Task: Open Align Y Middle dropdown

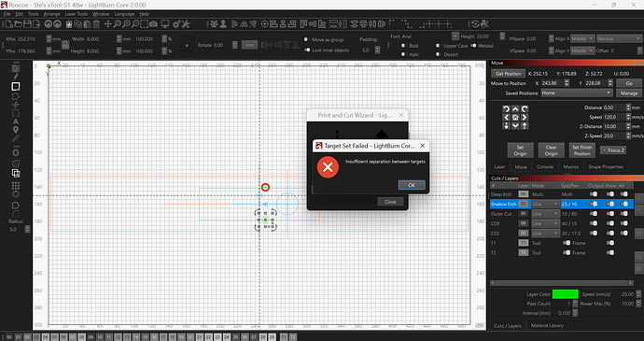Action: pyautogui.click(x=582, y=50)
